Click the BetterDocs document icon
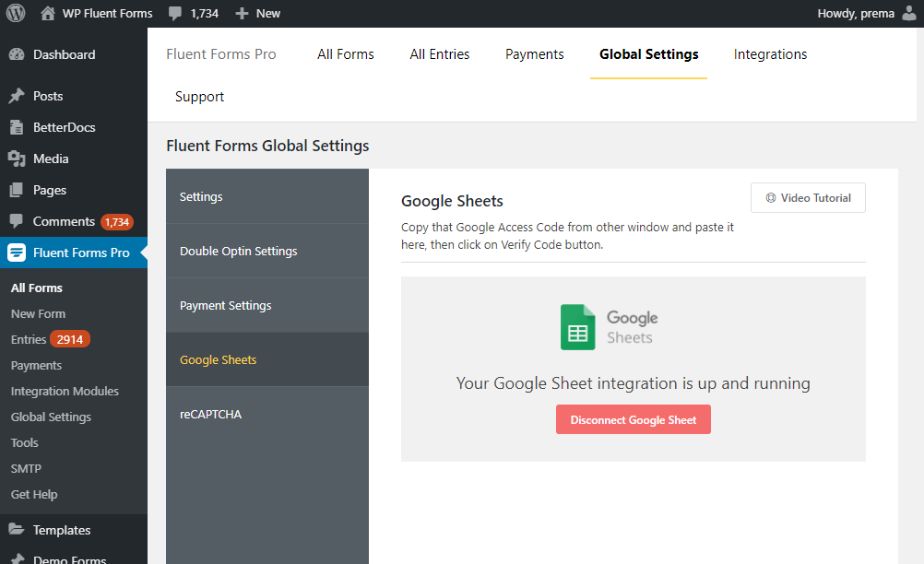This screenshot has width=924, height=564. coord(17,127)
